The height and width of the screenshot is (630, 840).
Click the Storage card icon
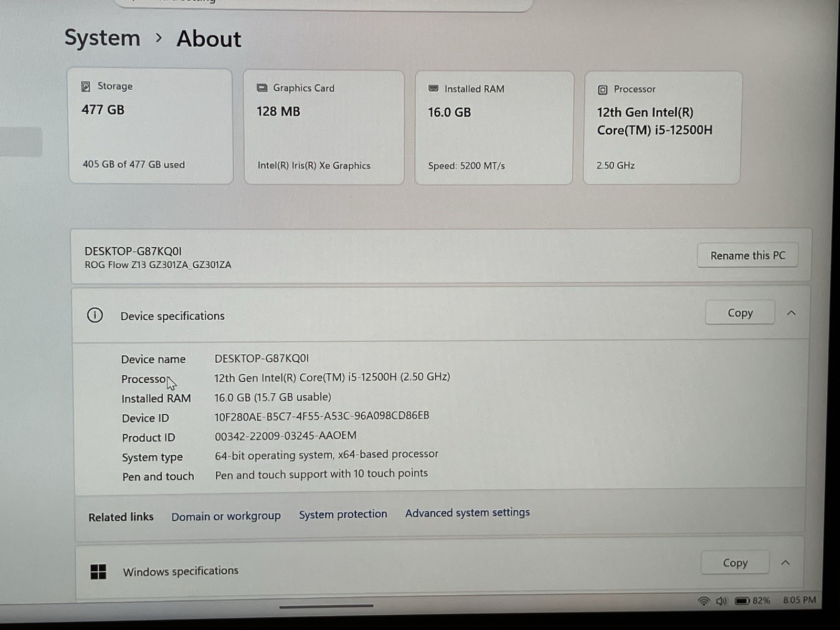coord(86,86)
